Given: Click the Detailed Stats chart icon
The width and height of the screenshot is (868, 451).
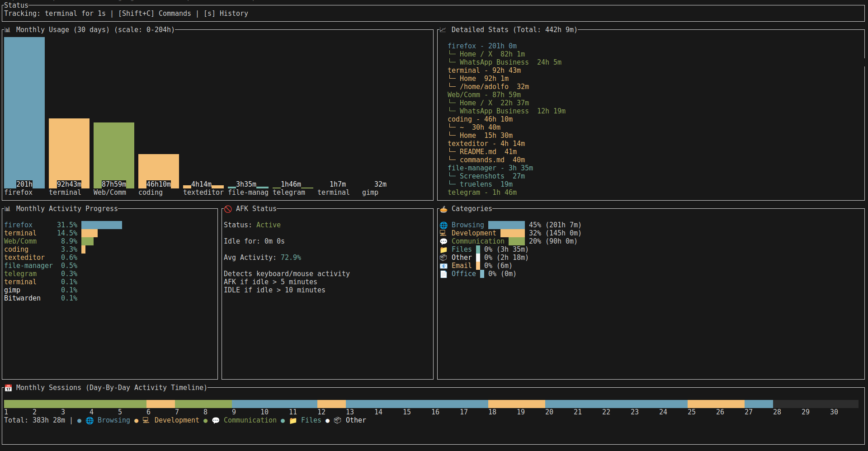Looking at the screenshot, I should [443, 30].
